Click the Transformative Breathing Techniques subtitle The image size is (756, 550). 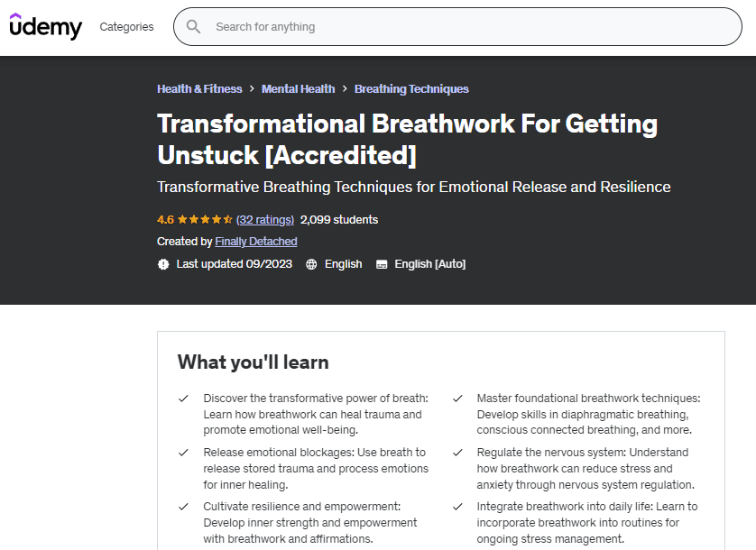click(x=414, y=187)
